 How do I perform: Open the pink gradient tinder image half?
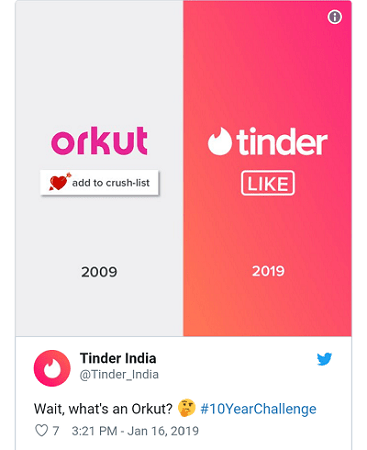coord(267,168)
